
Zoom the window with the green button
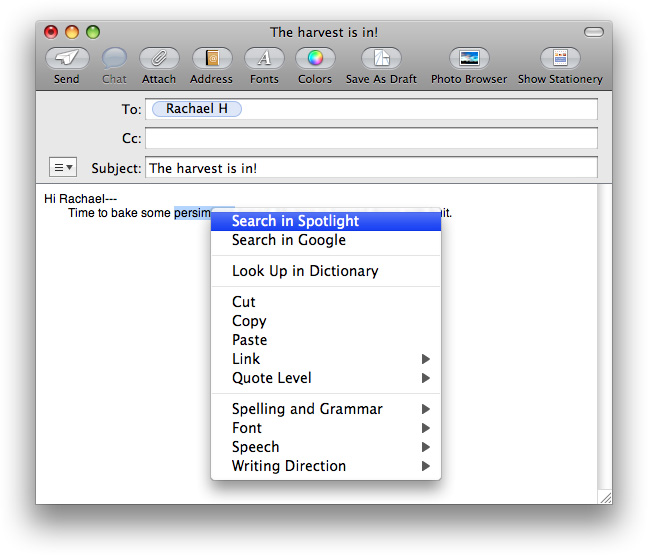point(93,32)
